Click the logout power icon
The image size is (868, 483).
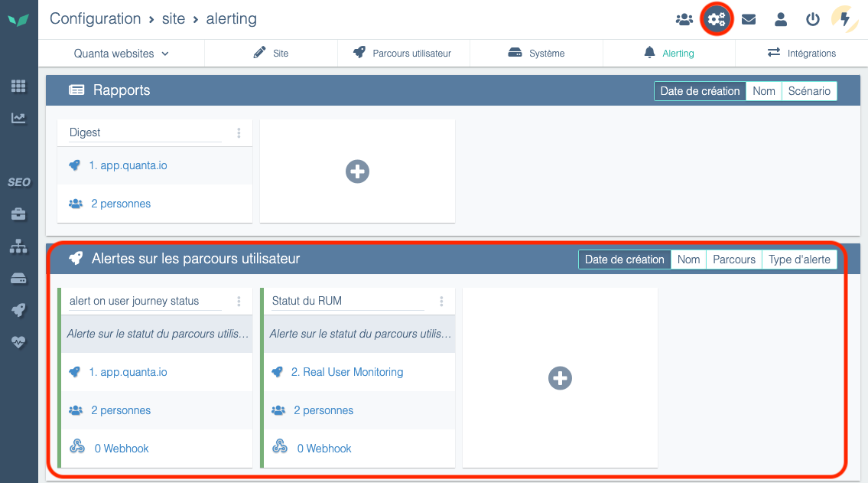click(813, 19)
